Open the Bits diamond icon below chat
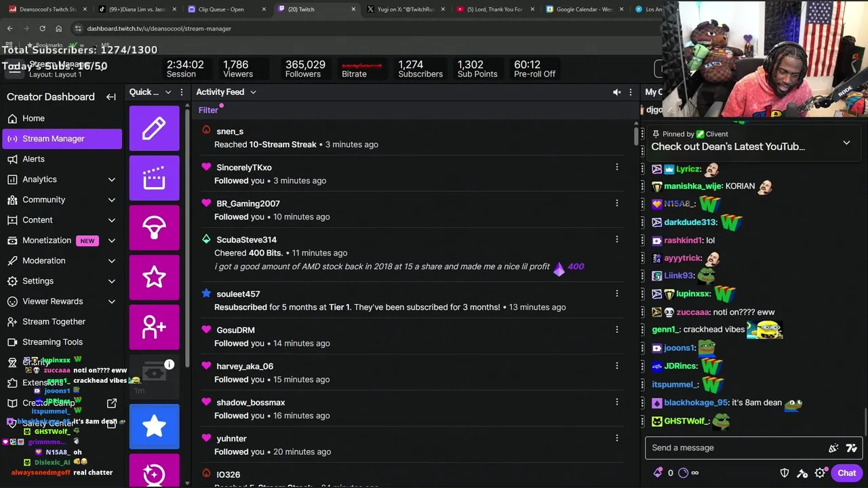 point(658,473)
